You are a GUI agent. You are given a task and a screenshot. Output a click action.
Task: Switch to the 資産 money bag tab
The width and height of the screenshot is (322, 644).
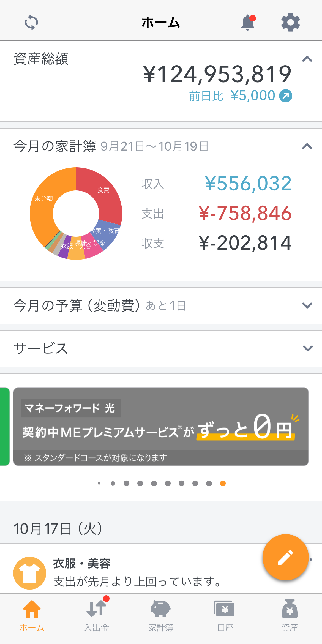290,616
